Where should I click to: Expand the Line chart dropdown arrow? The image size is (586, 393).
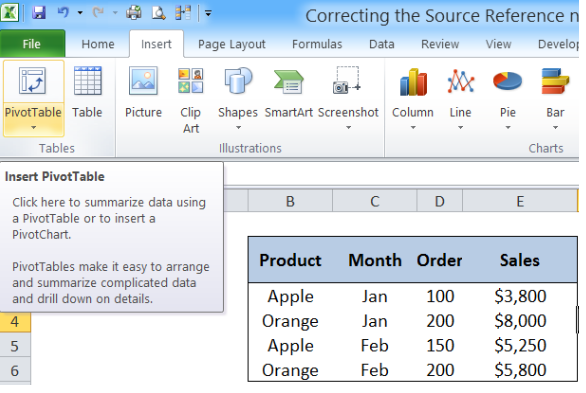460,127
